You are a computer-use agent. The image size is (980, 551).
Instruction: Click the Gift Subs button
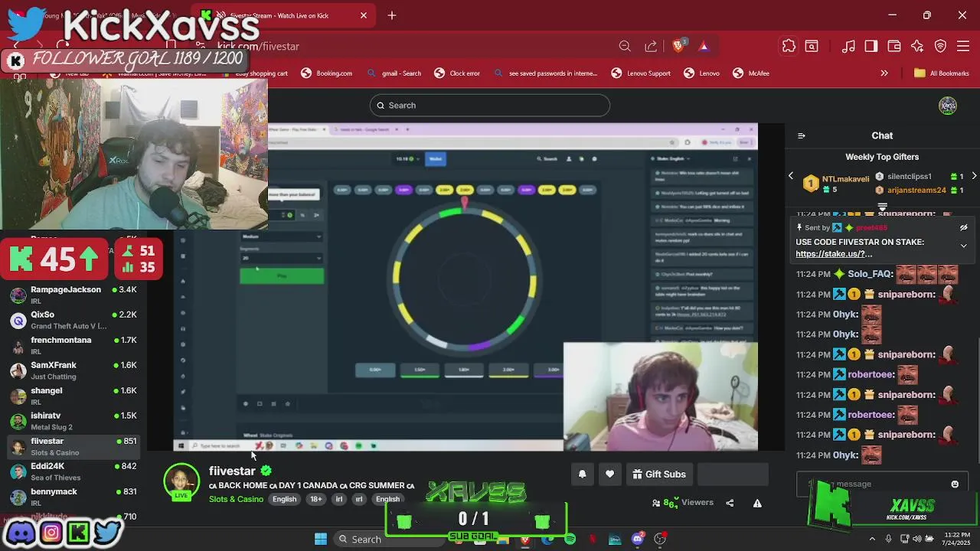tap(658, 474)
